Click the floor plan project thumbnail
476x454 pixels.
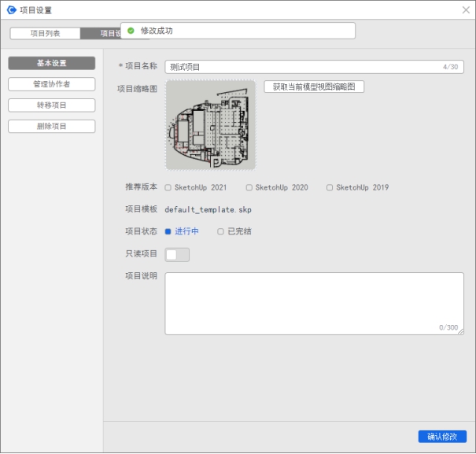(x=210, y=125)
